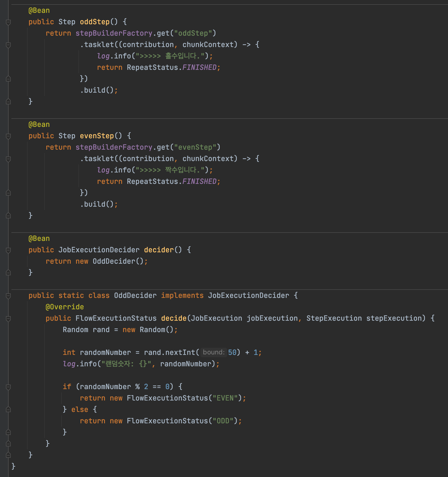448x477 pixels.
Task: Collapse the oddStep method with its fold marker
Action: tap(8, 22)
